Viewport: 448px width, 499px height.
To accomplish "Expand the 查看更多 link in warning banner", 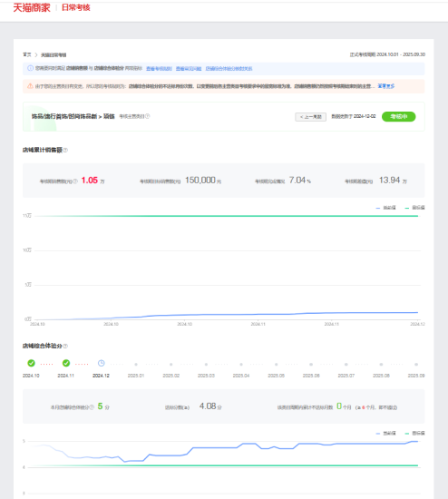I will [x=386, y=86].
